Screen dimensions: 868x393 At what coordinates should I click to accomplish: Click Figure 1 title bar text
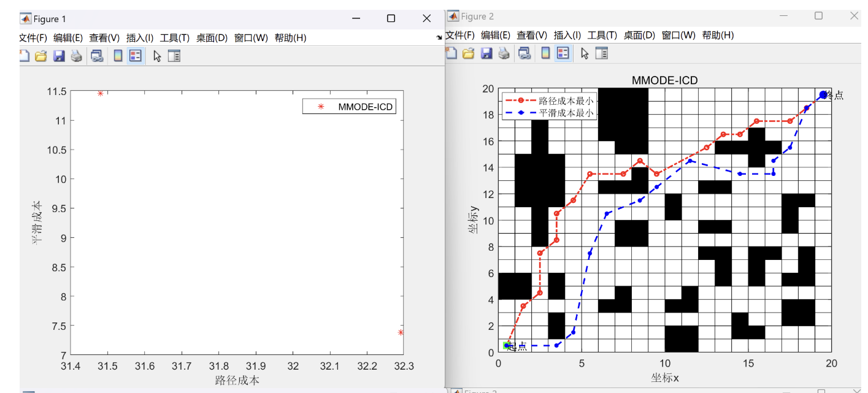49,19
